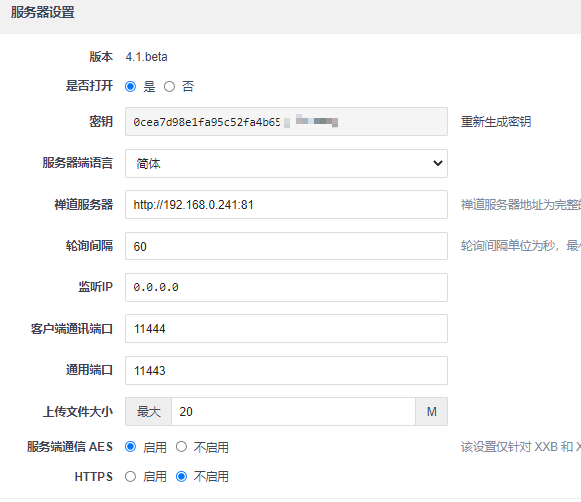
Task: Select 是 for 是否打开
Action: coord(130,87)
